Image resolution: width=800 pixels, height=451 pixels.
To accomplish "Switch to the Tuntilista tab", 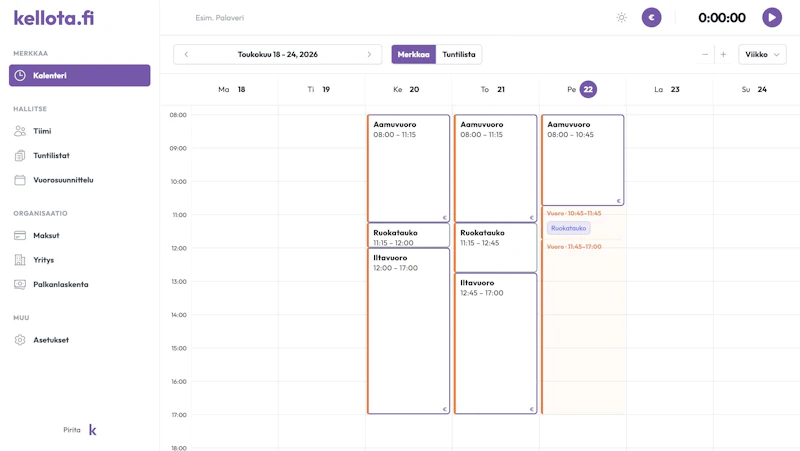I will click(459, 55).
